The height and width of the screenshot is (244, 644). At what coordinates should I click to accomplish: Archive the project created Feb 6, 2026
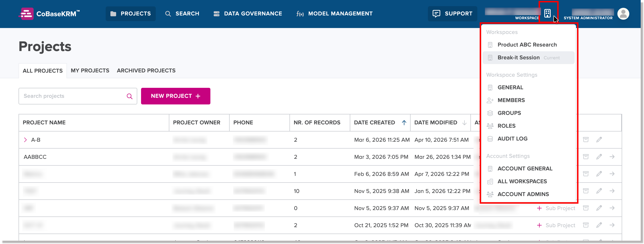[x=586, y=174]
